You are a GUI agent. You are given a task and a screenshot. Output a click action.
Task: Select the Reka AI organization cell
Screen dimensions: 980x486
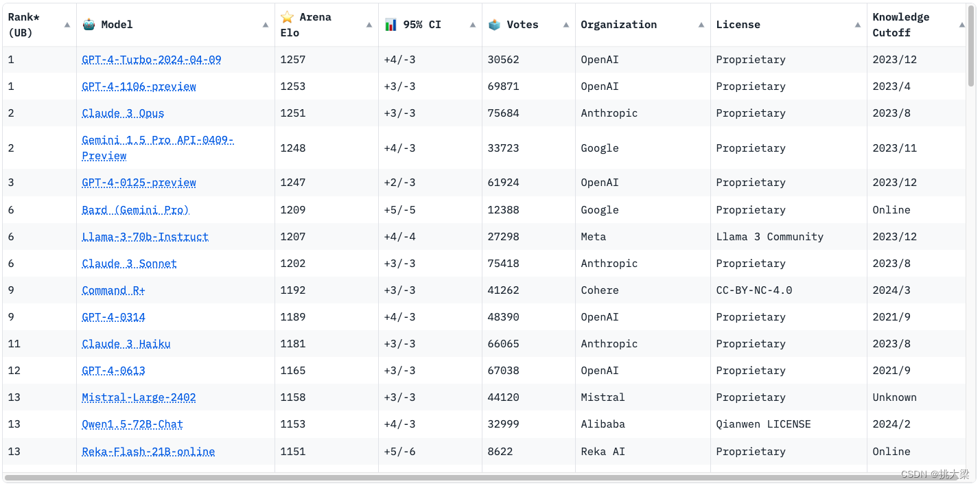(x=643, y=452)
